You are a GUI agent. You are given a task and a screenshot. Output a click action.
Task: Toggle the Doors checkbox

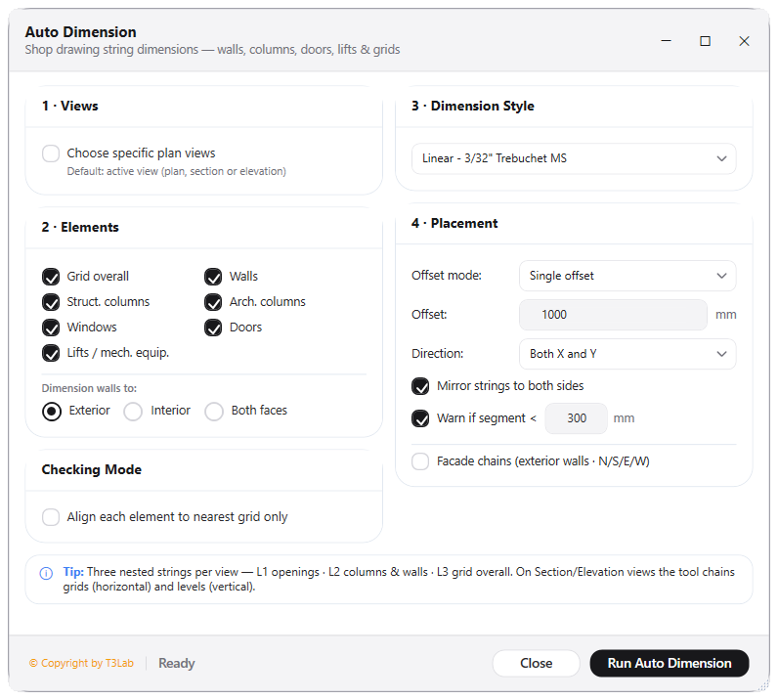click(x=213, y=328)
